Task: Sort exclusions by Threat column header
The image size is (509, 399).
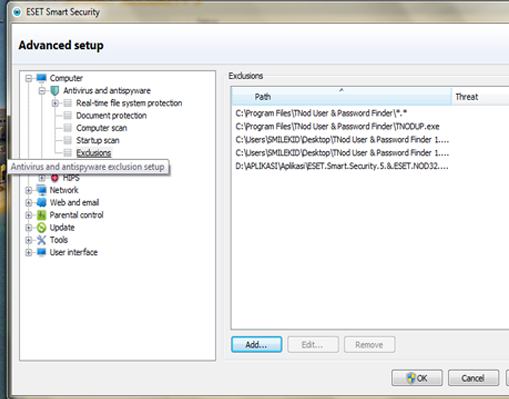Action: 480,97
